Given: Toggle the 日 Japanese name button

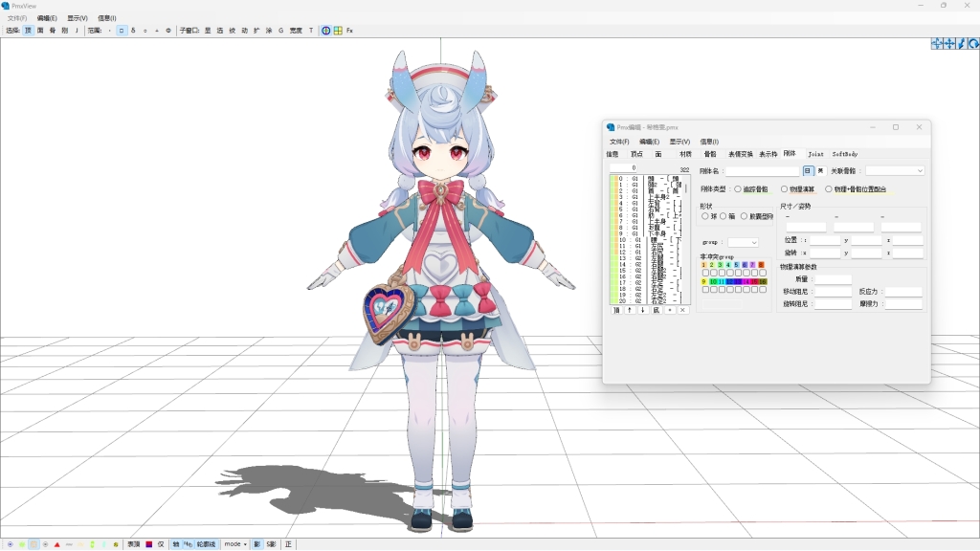Looking at the screenshot, I should pyautogui.click(x=808, y=170).
